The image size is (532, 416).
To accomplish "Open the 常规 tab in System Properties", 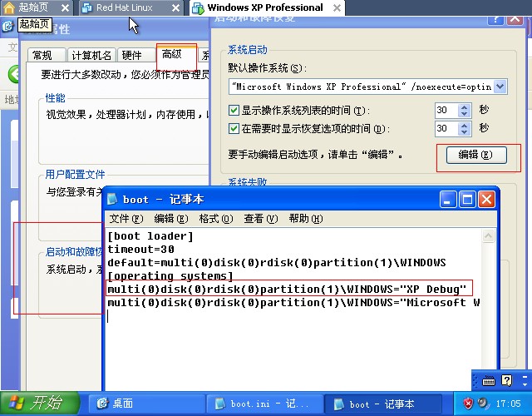I will [x=47, y=55].
